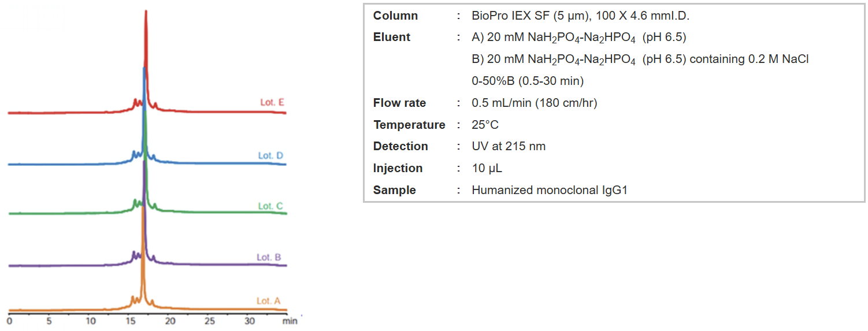Select the "UV at 215 nm" detection text
This screenshot has height=331, width=868.
point(509,146)
